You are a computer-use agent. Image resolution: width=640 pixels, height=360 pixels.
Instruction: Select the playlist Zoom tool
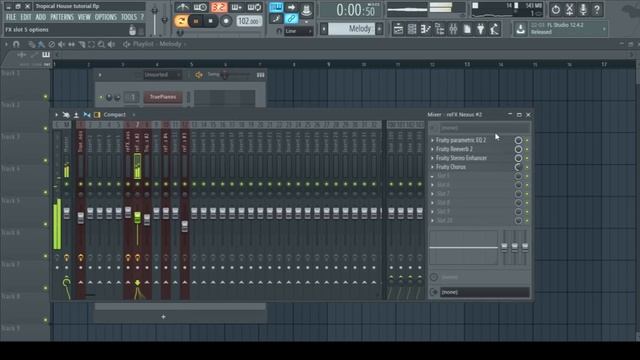coord(101,44)
